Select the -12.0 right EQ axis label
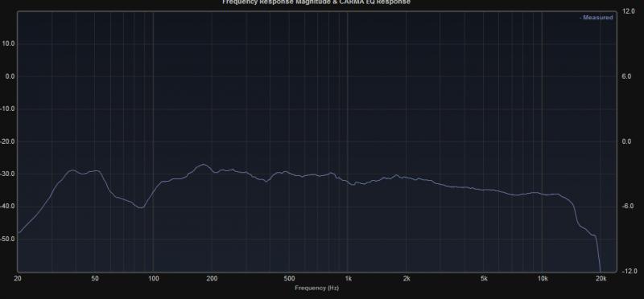Screen dimensions: 644x299 630,271
